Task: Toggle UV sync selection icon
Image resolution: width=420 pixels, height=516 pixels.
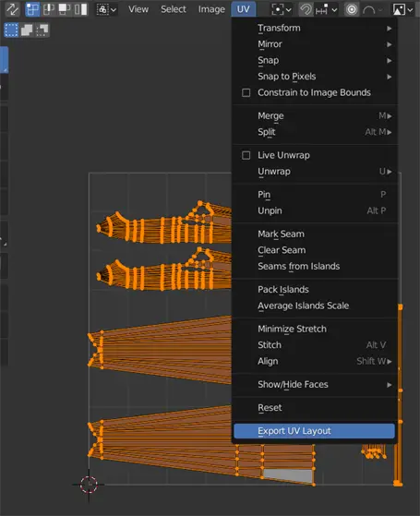Action: pyautogui.click(x=13, y=9)
